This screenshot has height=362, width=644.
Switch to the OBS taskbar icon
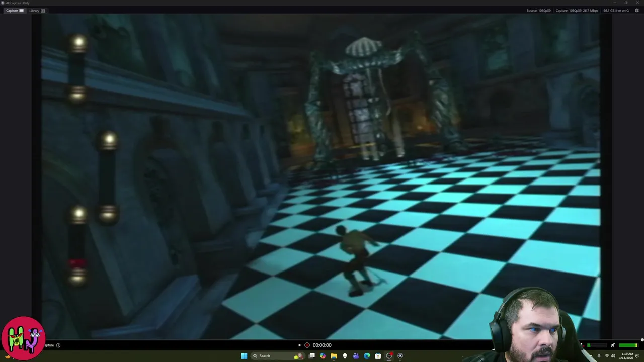(x=389, y=356)
